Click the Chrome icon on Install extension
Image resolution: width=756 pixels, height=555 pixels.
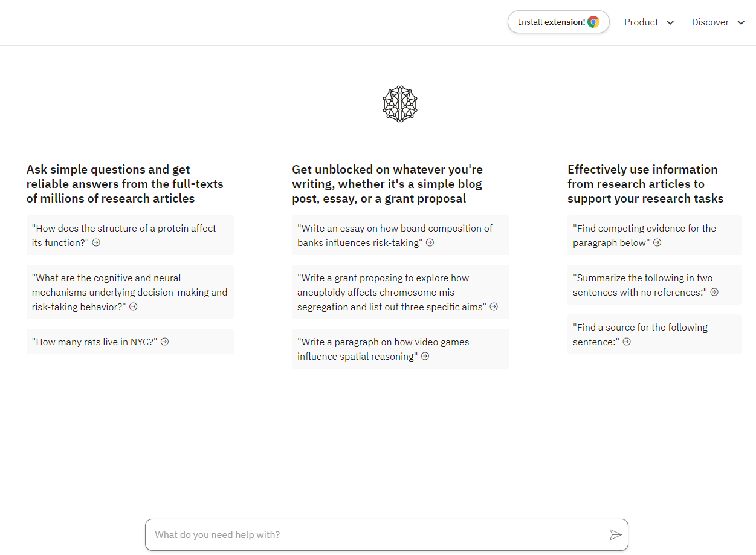pos(593,22)
